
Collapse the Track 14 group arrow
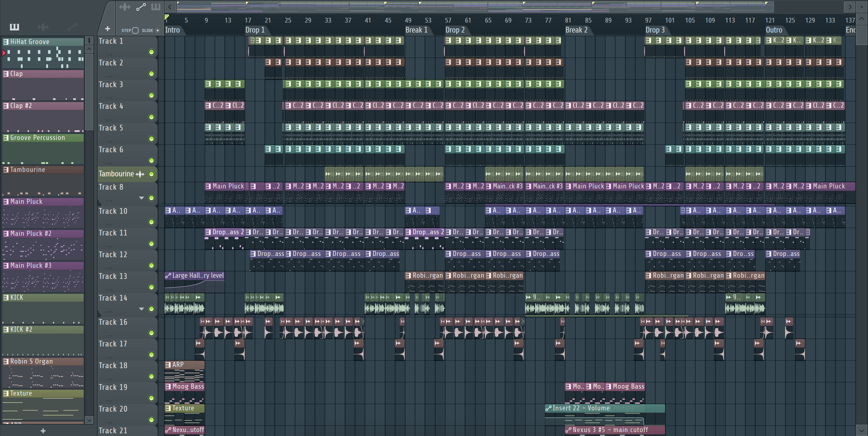tap(142, 309)
